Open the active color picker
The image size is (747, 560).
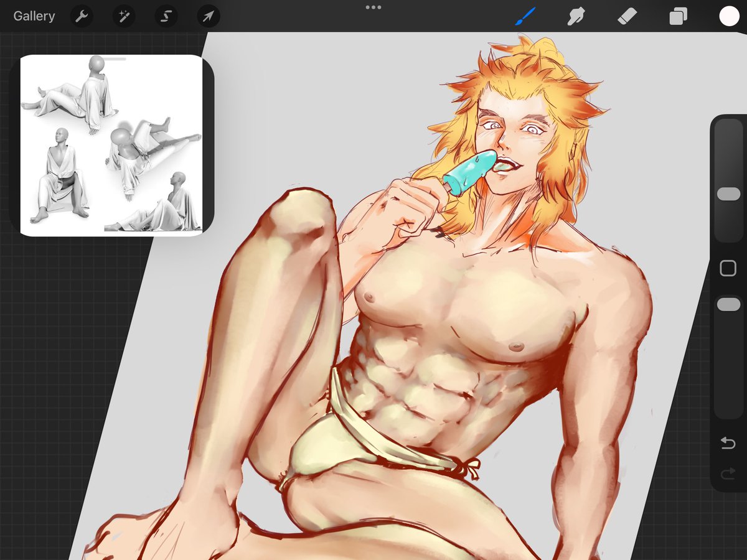pyautogui.click(x=729, y=16)
